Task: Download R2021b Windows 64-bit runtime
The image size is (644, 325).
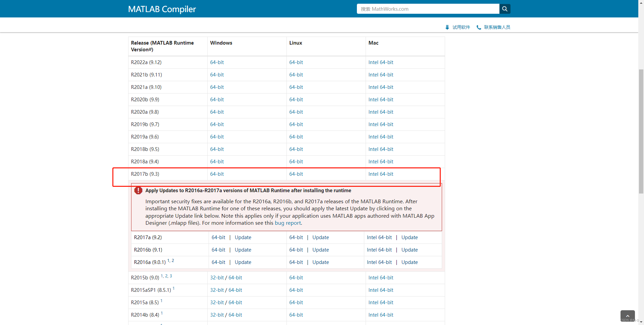Action: click(x=217, y=75)
